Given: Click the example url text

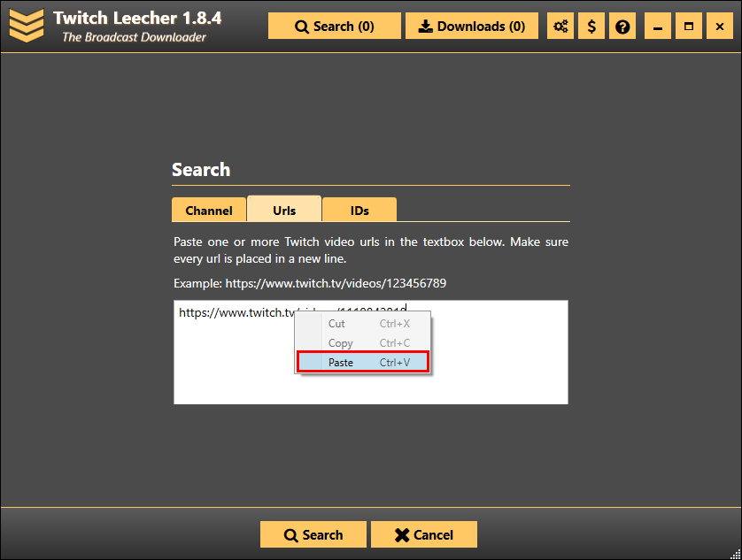Looking at the screenshot, I should (x=310, y=283).
